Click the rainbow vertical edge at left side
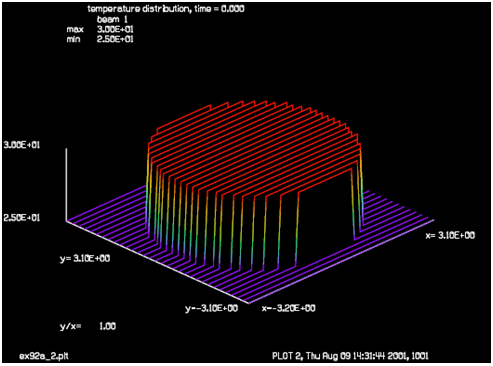Viewport: 493px width, 366px height. 148,188
